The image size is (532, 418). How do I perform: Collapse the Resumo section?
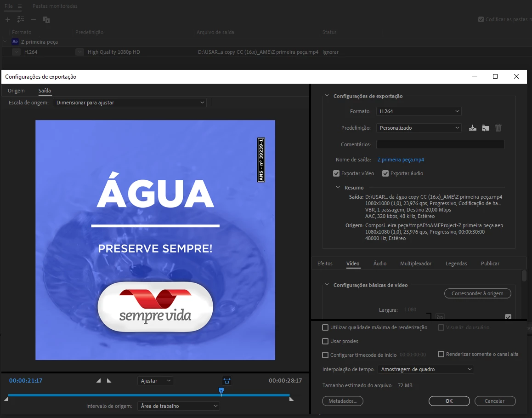(x=338, y=187)
